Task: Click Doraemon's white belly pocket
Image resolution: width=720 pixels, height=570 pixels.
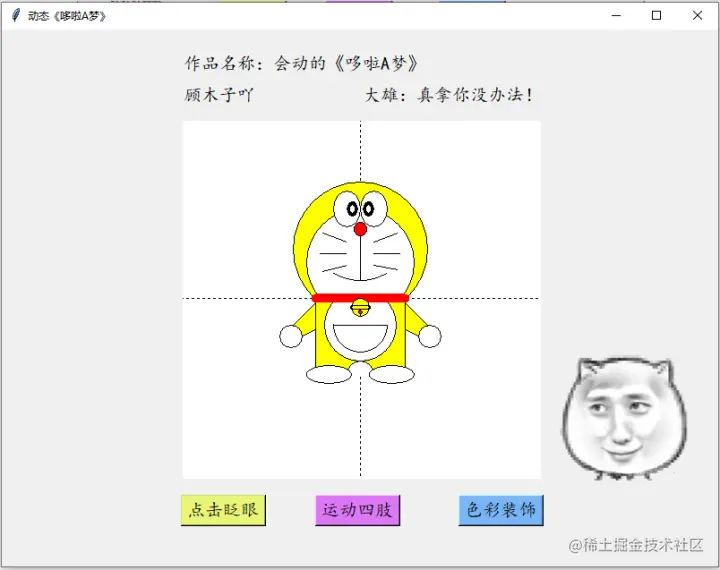Action: [360, 339]
